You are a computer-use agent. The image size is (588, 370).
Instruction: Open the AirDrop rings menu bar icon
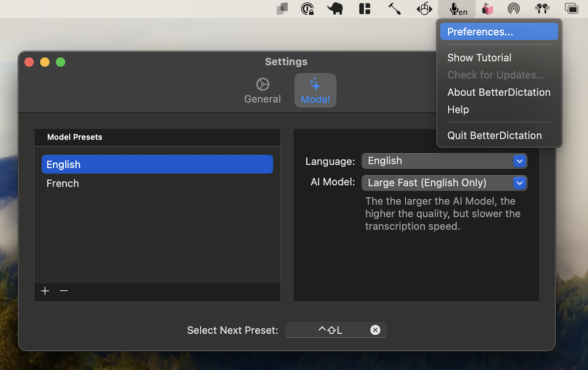(514, 9)
